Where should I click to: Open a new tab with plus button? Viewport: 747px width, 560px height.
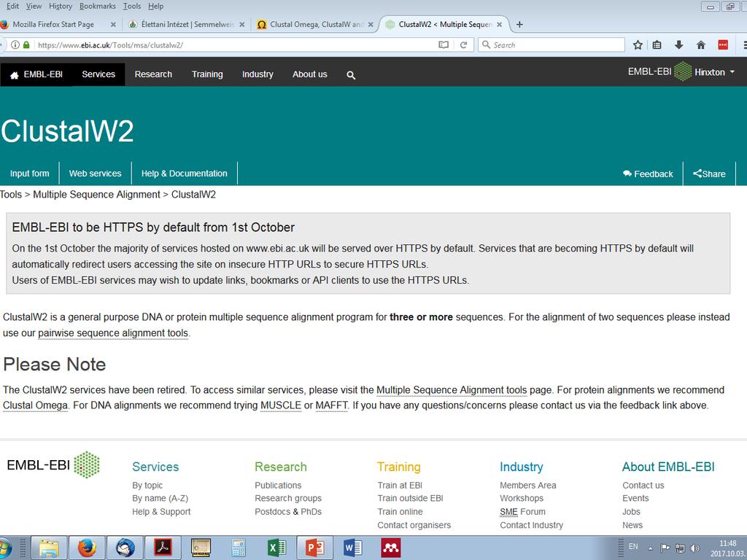coord(519,24)
